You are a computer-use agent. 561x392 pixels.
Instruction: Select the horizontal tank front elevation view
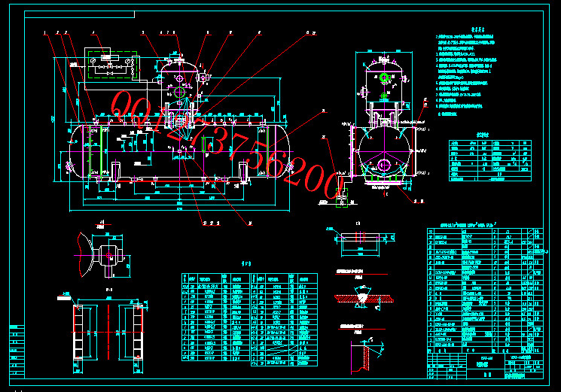pyautogui.click(x=179, y=150)
